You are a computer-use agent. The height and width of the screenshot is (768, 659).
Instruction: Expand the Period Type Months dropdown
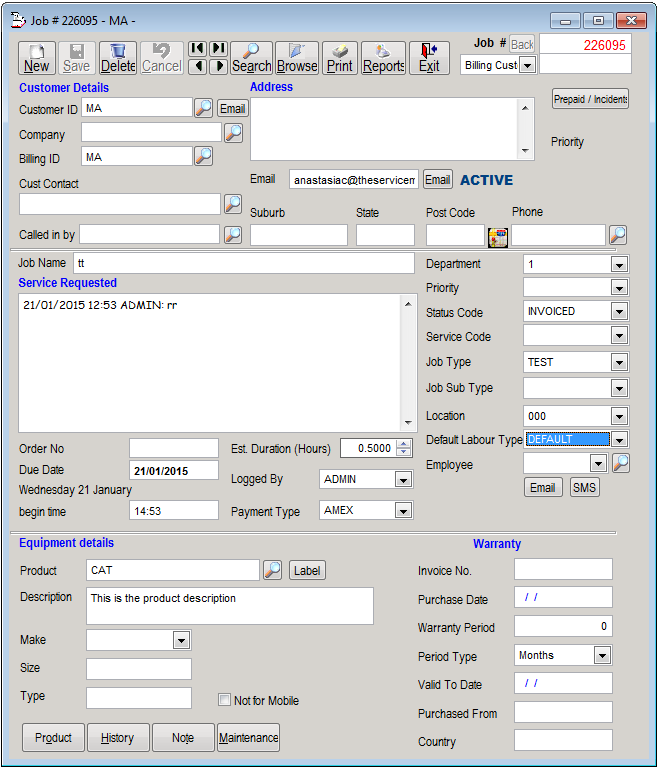point(602,656)
